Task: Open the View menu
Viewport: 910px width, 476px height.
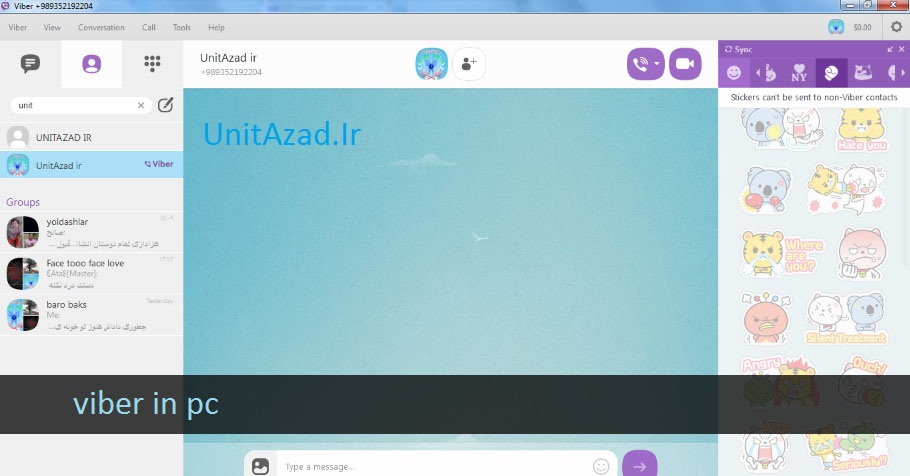Action: point(52,27)
